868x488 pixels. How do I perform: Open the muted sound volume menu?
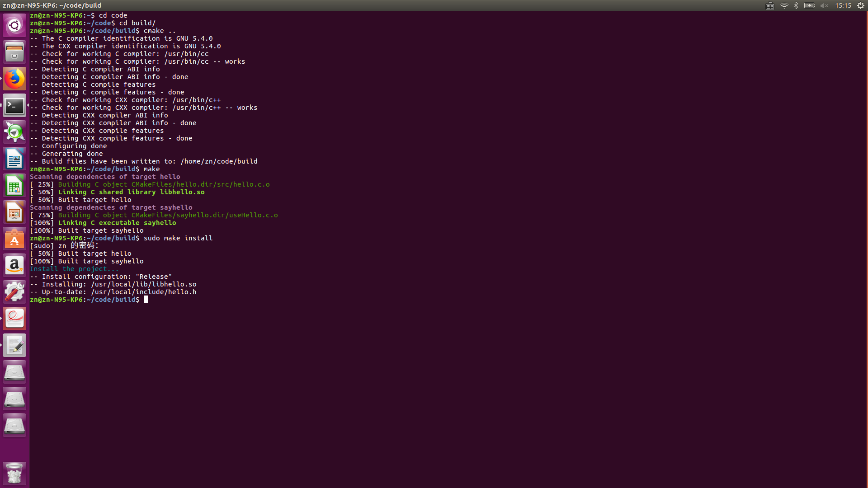(x=824, y=5)
